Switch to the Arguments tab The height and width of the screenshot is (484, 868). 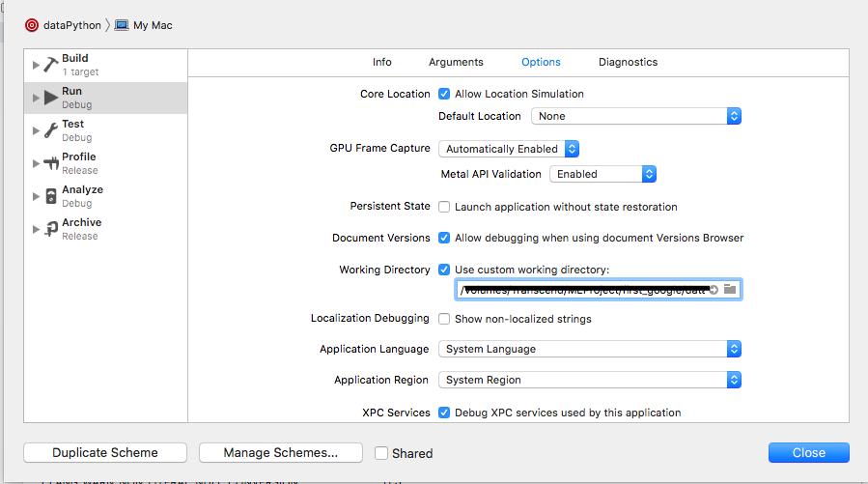coord(456,62)
